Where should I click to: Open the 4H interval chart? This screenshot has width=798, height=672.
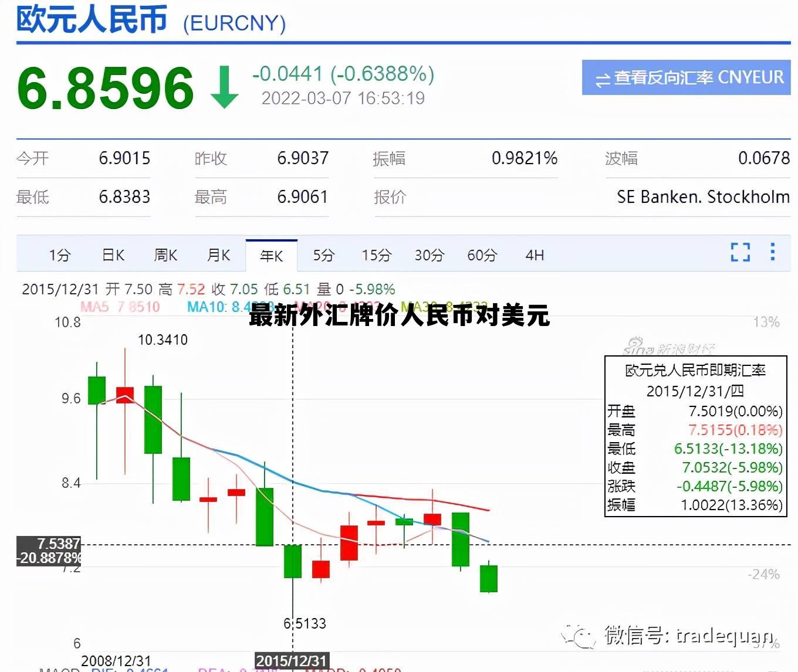click(535, 255)
